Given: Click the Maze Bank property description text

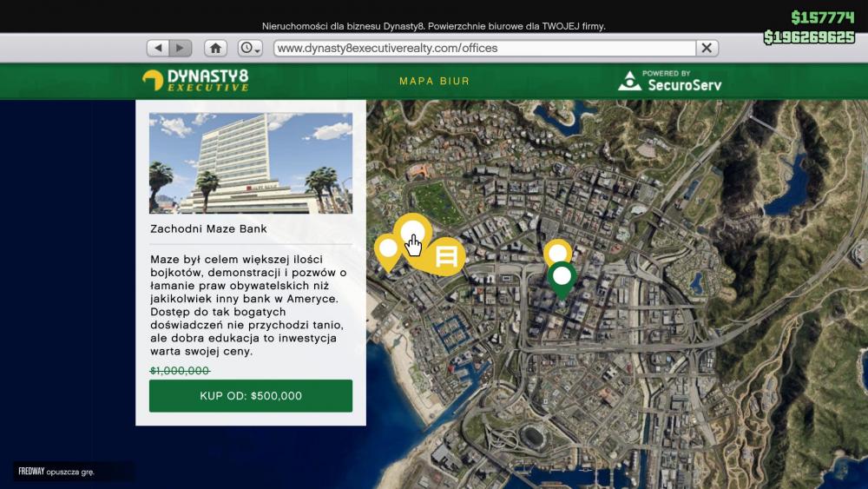Looking at the screenshot, I should pos(248,305).
